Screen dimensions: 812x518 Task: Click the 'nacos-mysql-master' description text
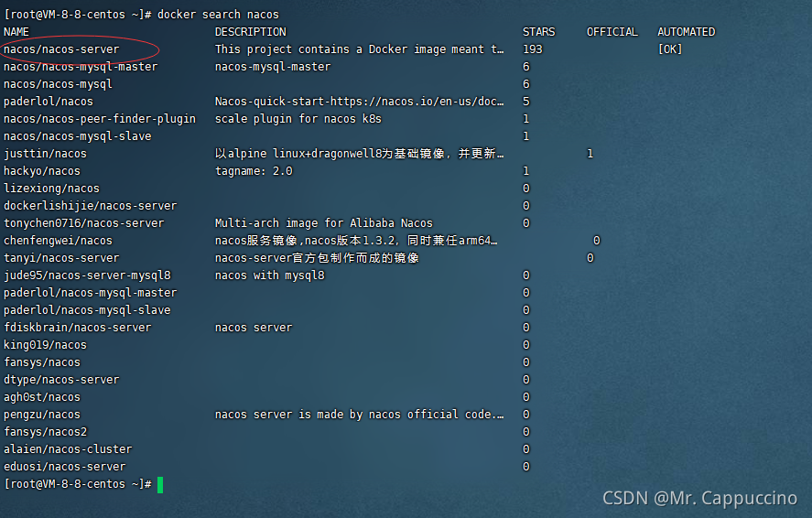pos(273,67)
